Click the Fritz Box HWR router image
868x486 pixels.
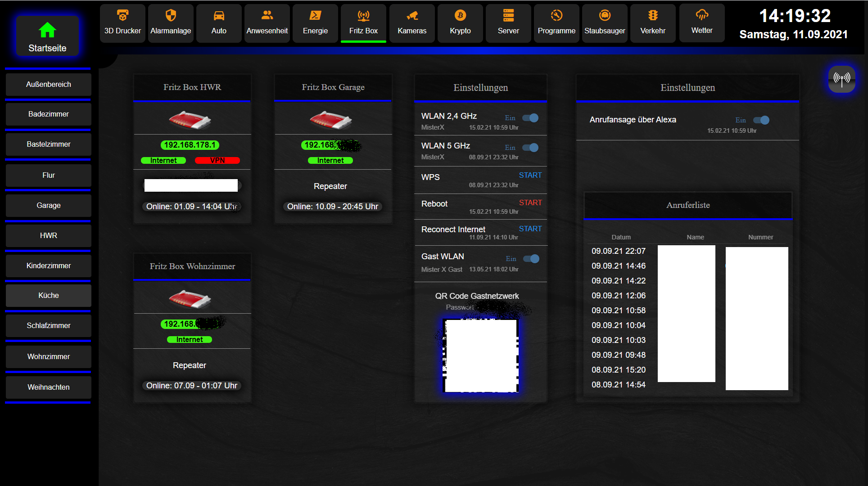190,120
